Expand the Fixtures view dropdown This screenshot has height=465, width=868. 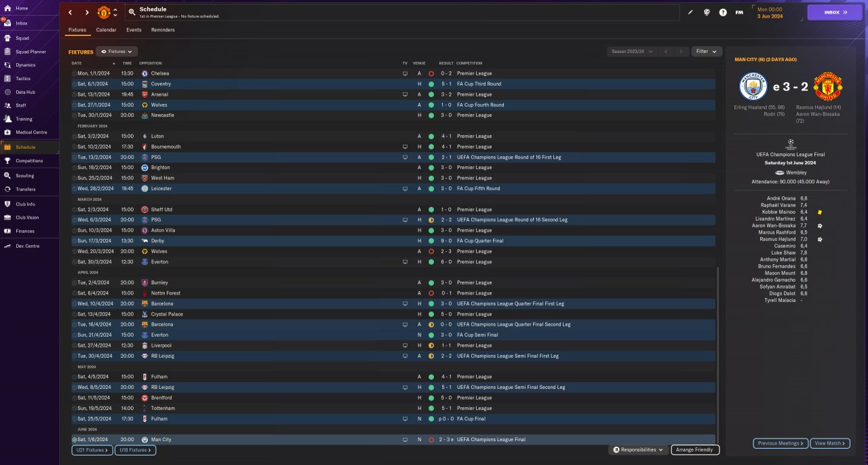coord(117,52)
